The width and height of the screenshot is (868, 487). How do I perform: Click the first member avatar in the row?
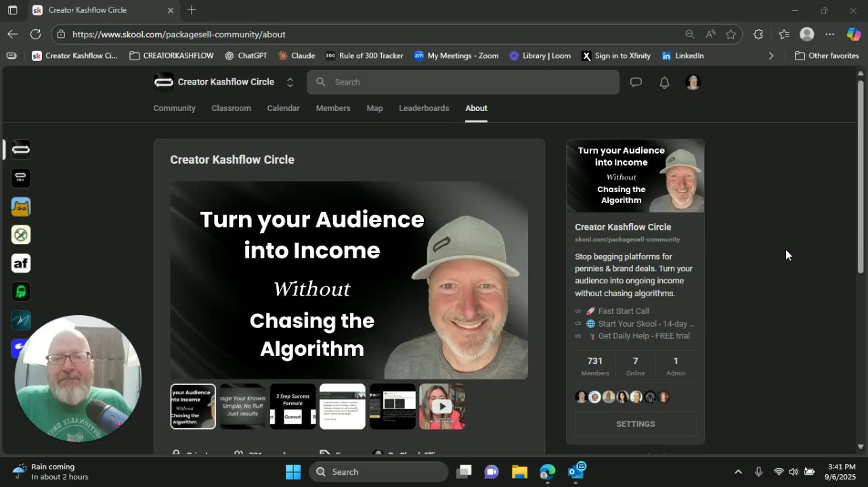click(x=581, y=397)
